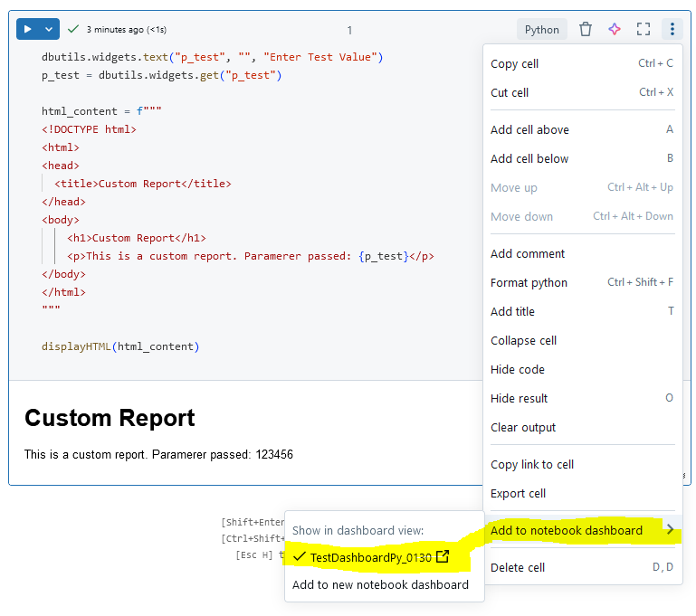Uncheck TestDashboardPy_0130 dashboard entry
Image resolution: width=696 pixels, height=616 pixels.
pos(362,557)
